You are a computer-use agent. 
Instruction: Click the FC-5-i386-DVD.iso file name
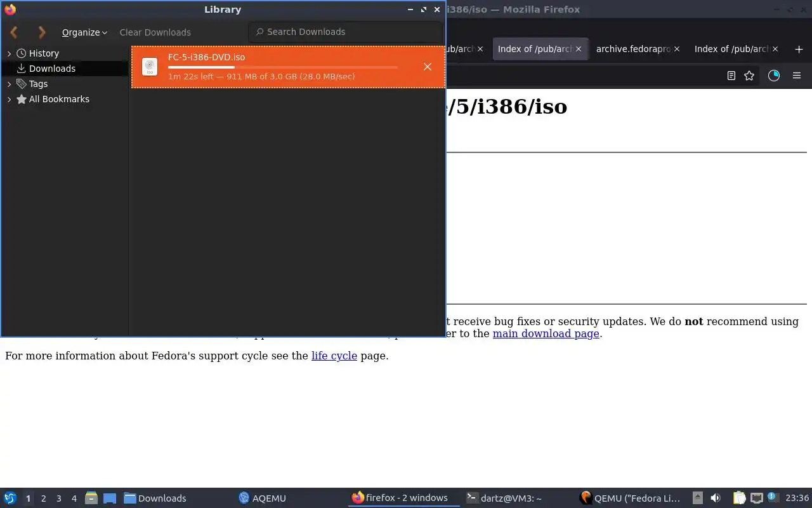206,57
